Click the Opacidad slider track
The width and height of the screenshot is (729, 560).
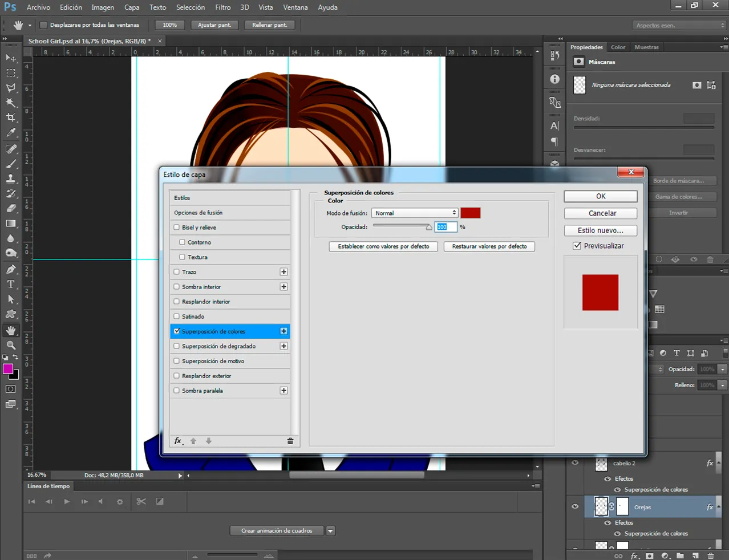[402, 226]
